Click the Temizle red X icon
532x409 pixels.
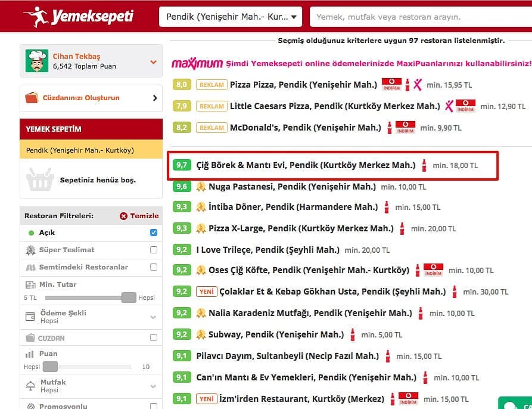coord(123,216)
